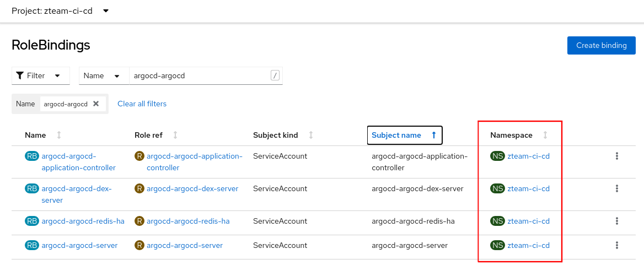Toggle Subject name sort direction
This screenshot has width=644, height=265.
click(404, 135)
